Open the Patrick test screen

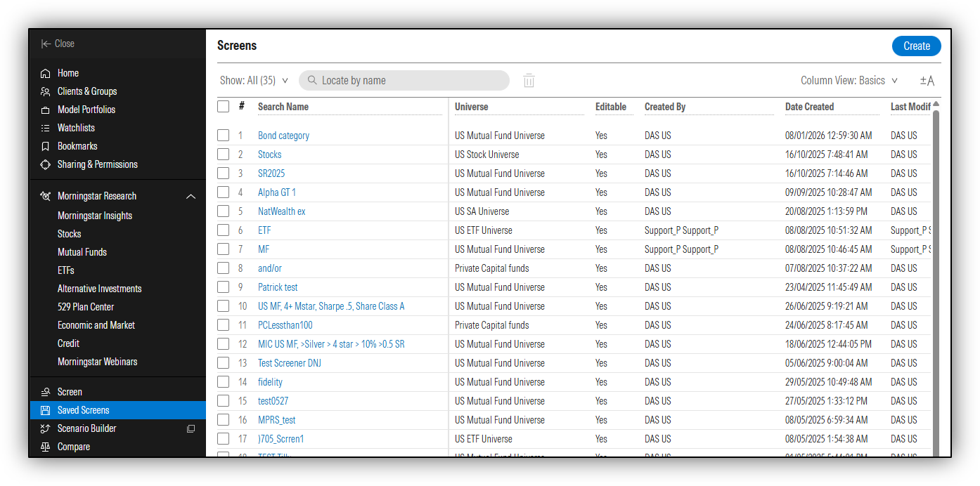pyautogui.click(x=278, y=287)
